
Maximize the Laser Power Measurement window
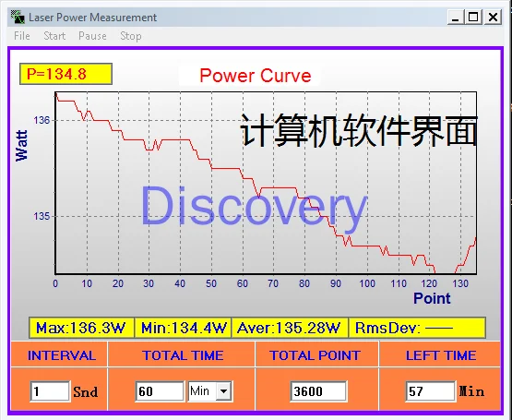pyautogui.click(x=474, y=17)
